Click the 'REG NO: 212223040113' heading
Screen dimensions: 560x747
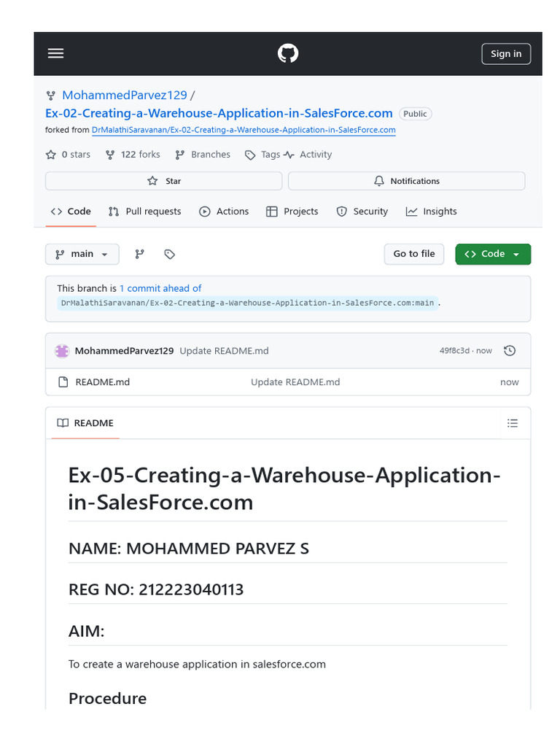[156, 589]
